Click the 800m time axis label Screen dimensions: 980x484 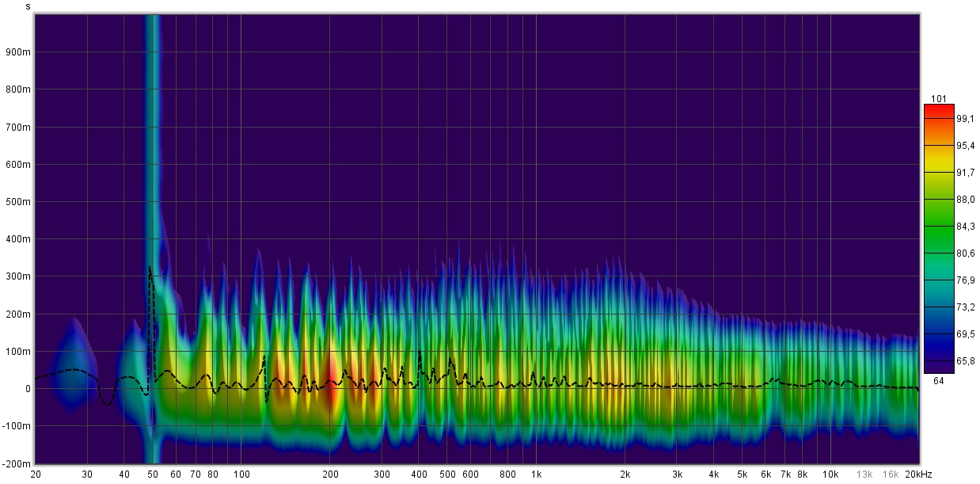point(19,90)
